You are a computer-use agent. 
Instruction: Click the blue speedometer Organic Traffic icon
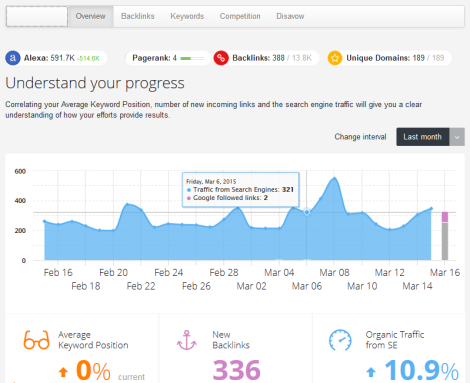tap(340, 340)
